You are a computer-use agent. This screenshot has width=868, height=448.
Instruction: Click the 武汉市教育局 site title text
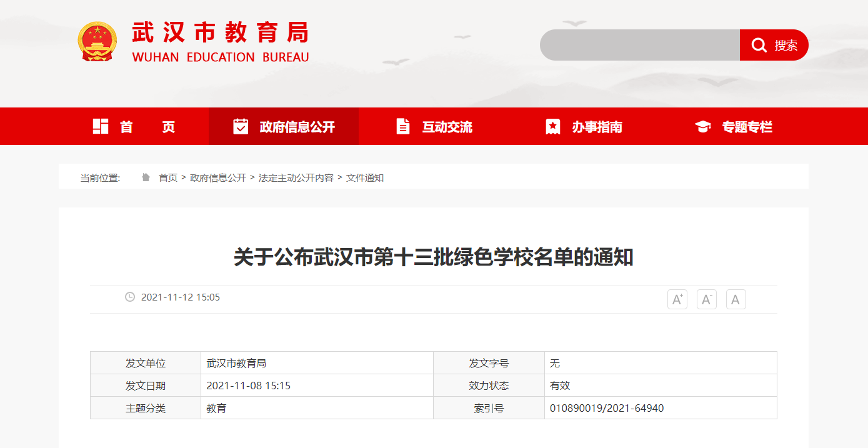tap(221, 33)
